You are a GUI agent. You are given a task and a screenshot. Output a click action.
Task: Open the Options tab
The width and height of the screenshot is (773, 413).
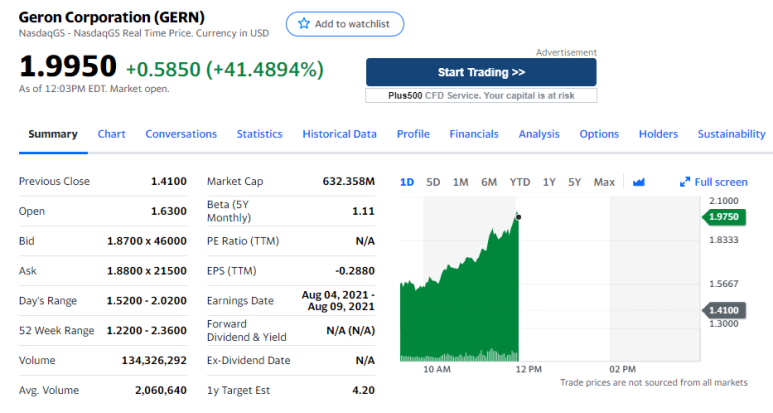click(599, 134)
